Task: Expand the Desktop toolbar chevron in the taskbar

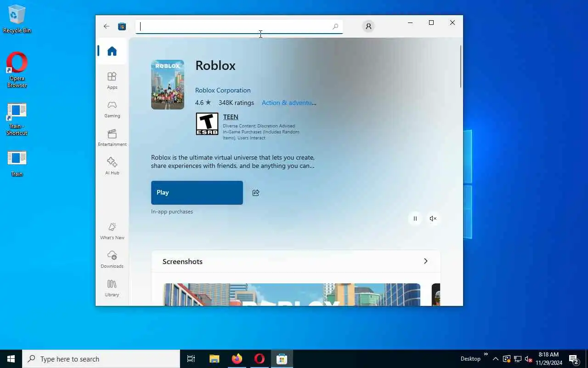Action: coord(486,354)
